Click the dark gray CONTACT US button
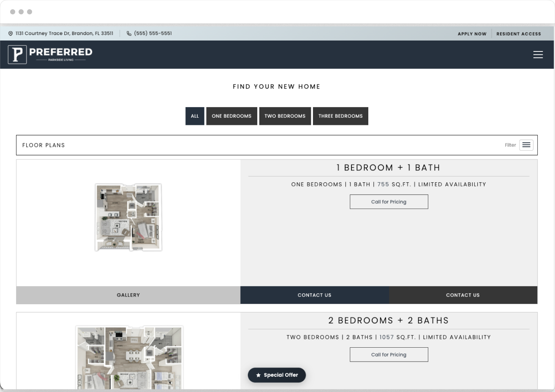555x392 pixels. pyautogui.click(x=463, y=295)
